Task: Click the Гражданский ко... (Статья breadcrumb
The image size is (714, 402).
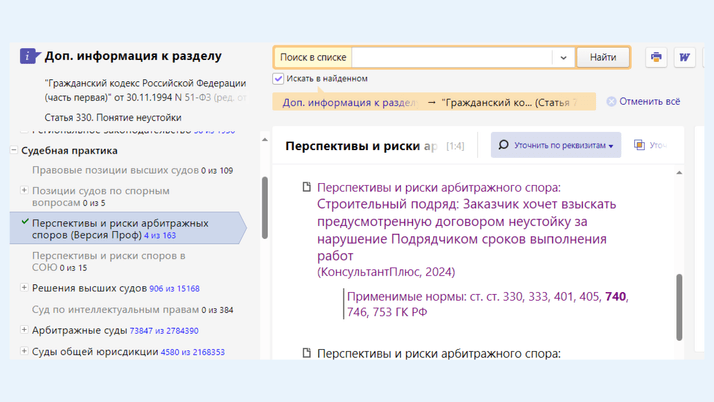Action: tap(509, 102)
